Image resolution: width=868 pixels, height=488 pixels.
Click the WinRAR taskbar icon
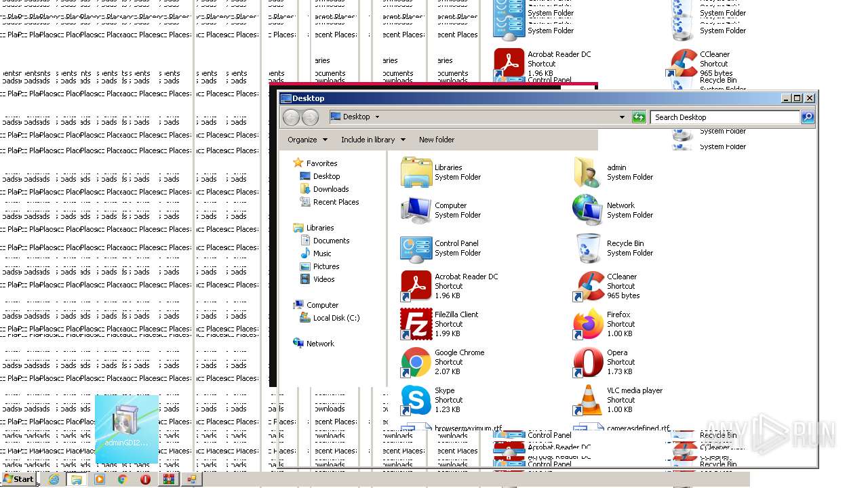tap(168, 479)
